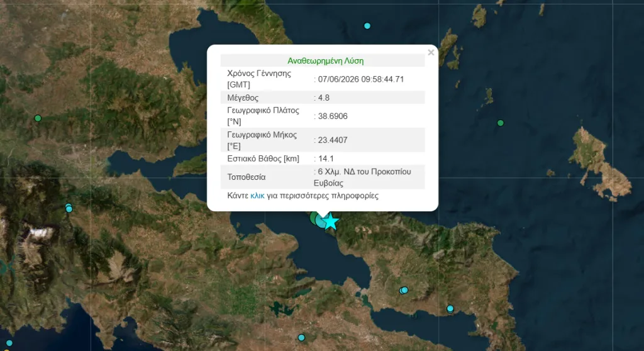
Task: Click the 'Εστιακό Βάθος [km]' label
Action: [264, 159]
